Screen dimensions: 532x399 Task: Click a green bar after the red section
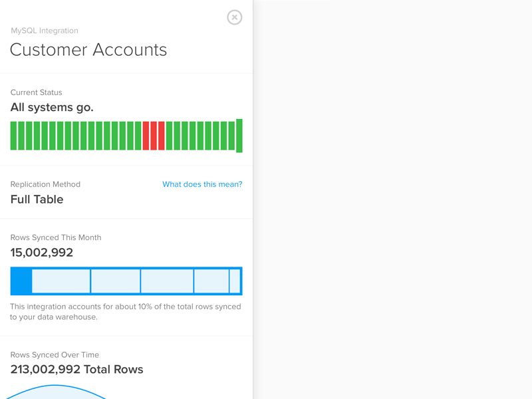(x=169, y=135)
